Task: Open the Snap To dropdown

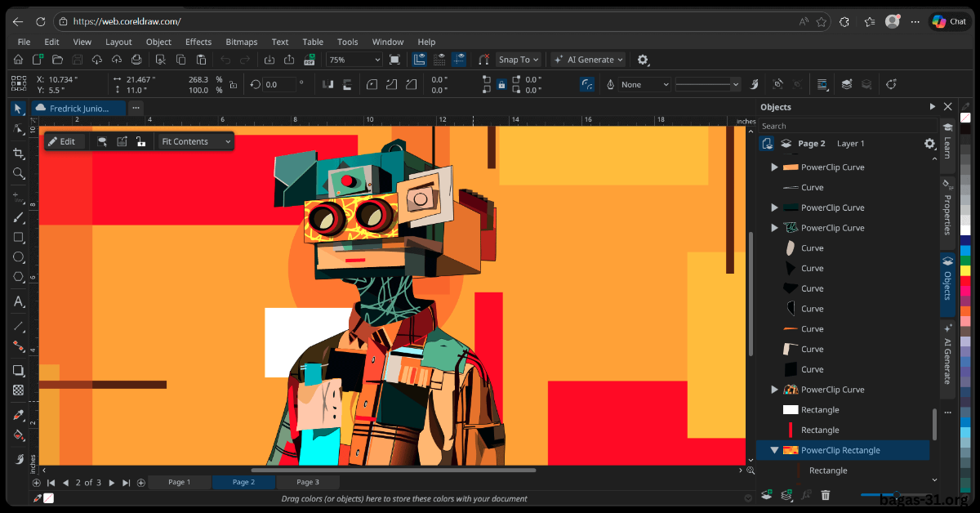Action: [x=519, y=60]
